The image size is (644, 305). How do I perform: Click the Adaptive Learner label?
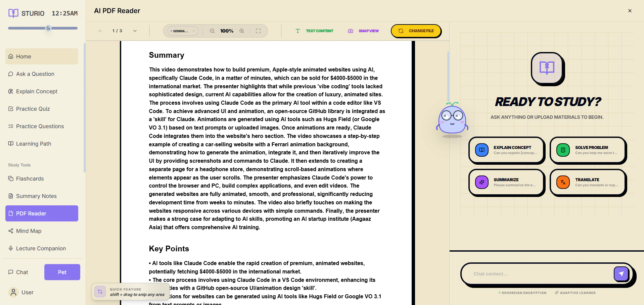click(x=575, y=293)
